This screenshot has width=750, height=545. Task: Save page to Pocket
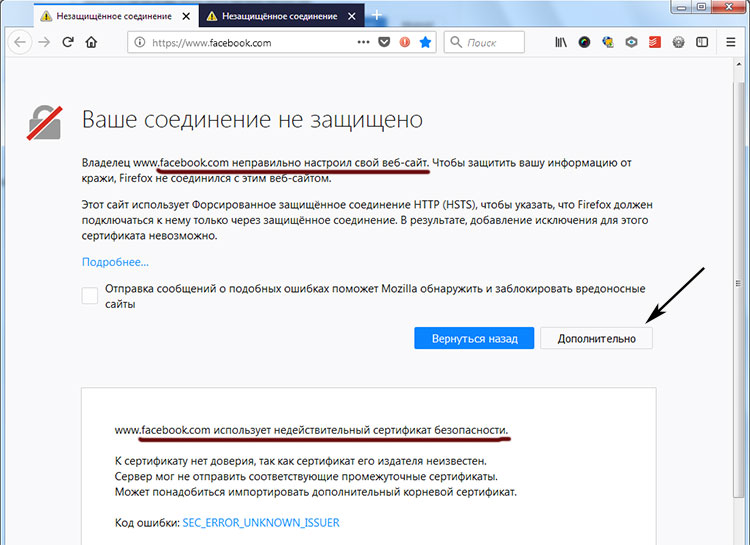pos(384,43)
